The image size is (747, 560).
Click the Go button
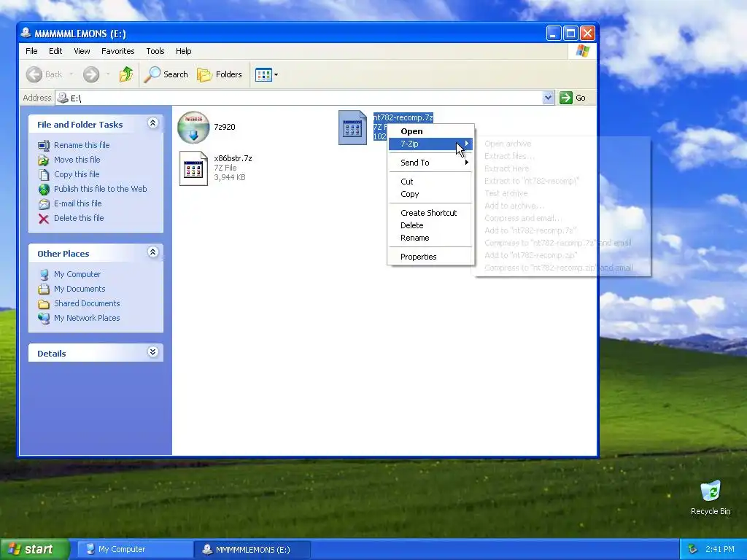573,98
